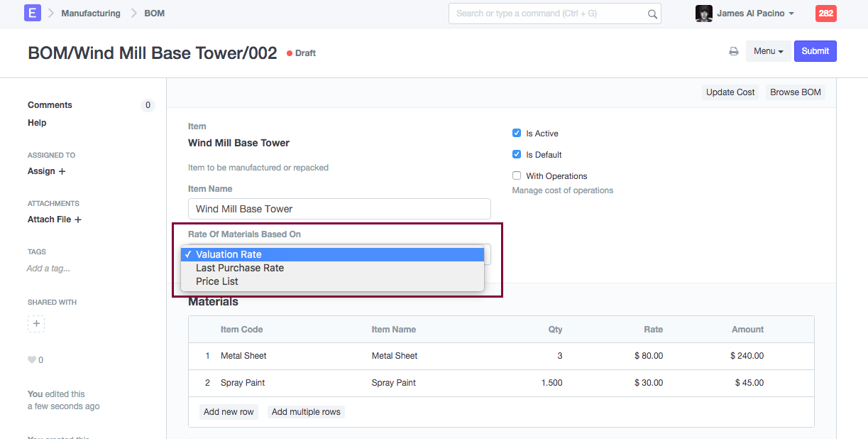868x439 pixels.
Task: Click the print icon
Action: click(734, 51)
